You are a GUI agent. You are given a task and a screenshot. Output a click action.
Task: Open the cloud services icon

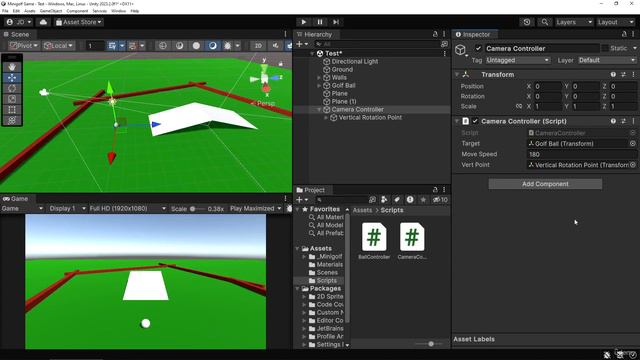click(43, 22)
